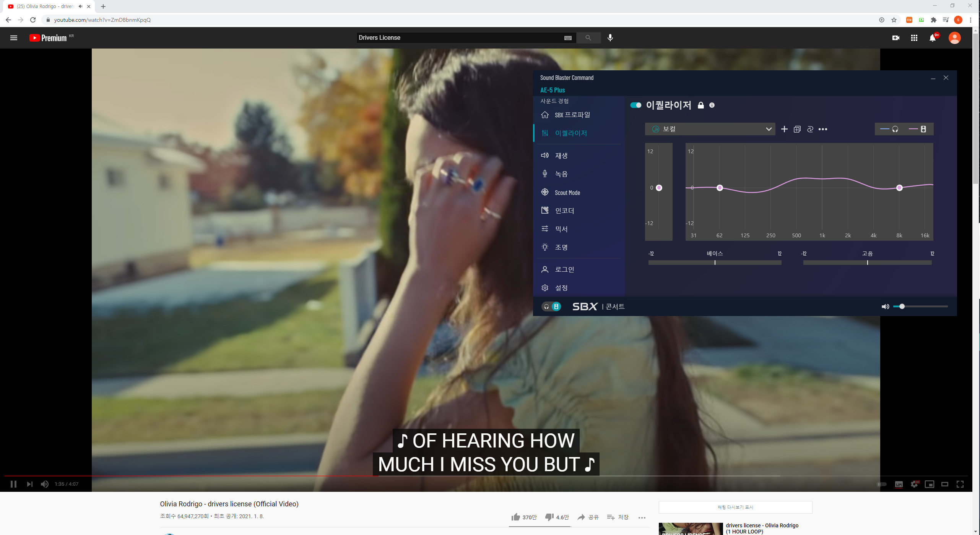Screen dimensions: 980x535
Task: Toggle the headphone curve display
Action: point(889,129)
